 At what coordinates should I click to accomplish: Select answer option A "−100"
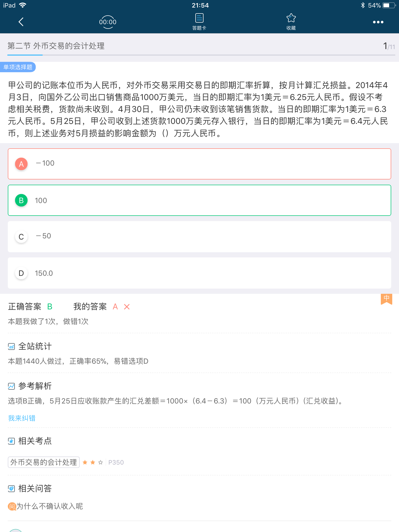click(x=199, y=164)
